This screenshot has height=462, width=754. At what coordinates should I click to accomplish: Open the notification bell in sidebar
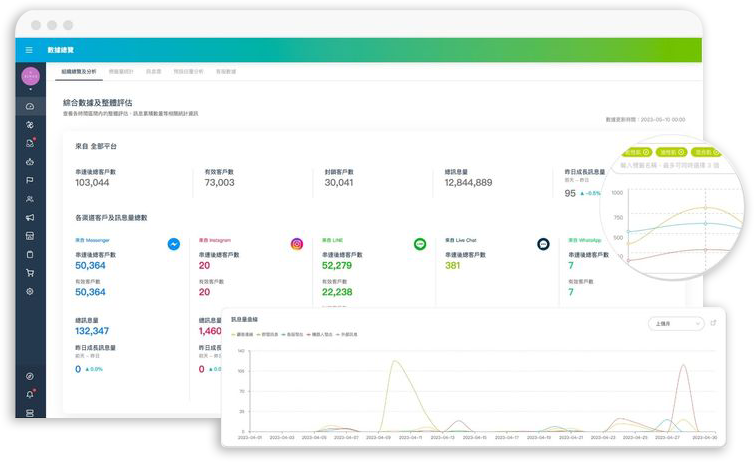pos(30,394)
